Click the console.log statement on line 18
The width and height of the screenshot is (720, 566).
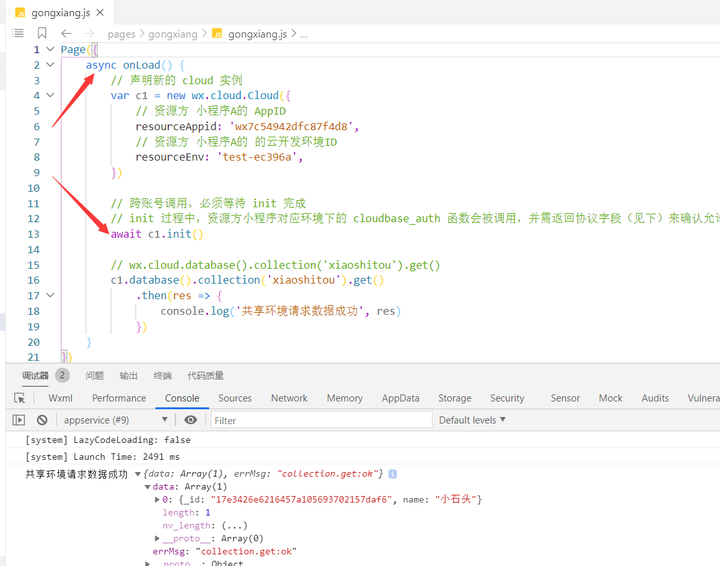(281, 311)
